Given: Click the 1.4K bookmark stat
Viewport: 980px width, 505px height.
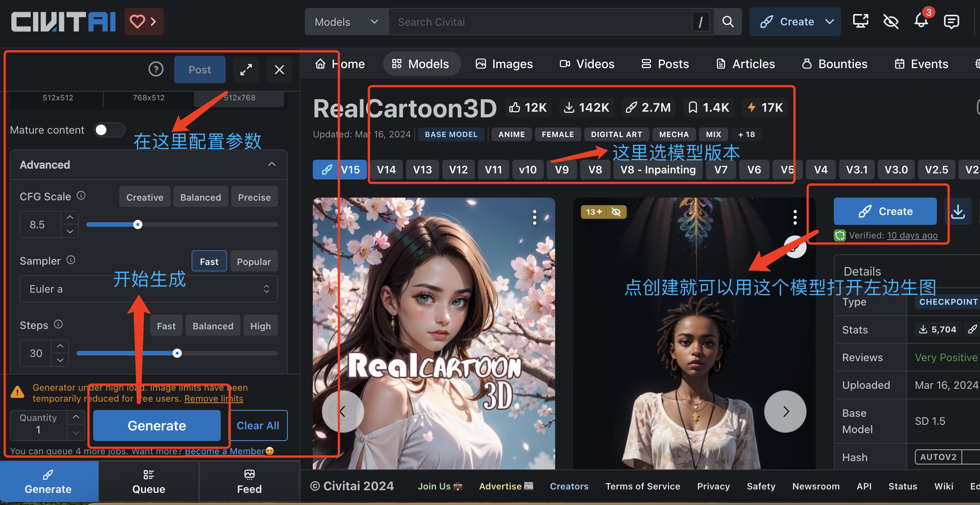Looking at the screenshot, I should (x=708, y=108).
